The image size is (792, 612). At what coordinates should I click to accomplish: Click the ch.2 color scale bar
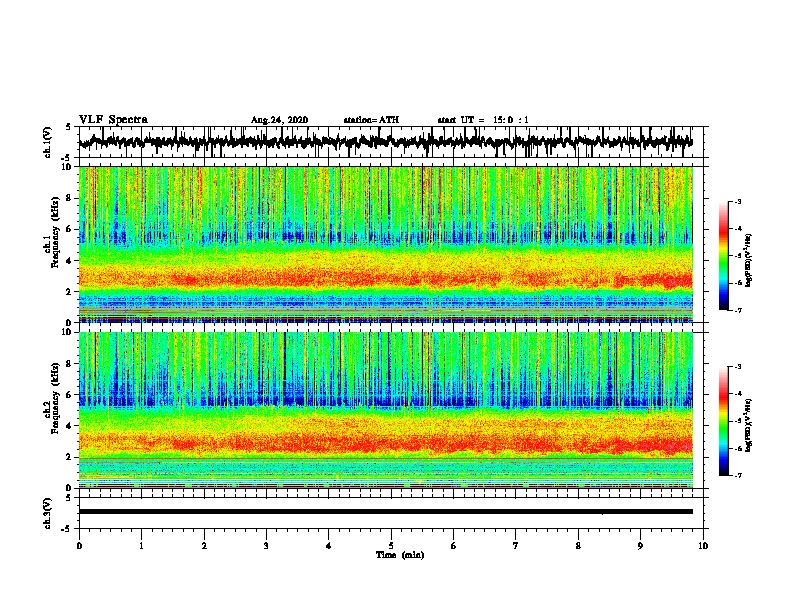[x=724, y=421]
